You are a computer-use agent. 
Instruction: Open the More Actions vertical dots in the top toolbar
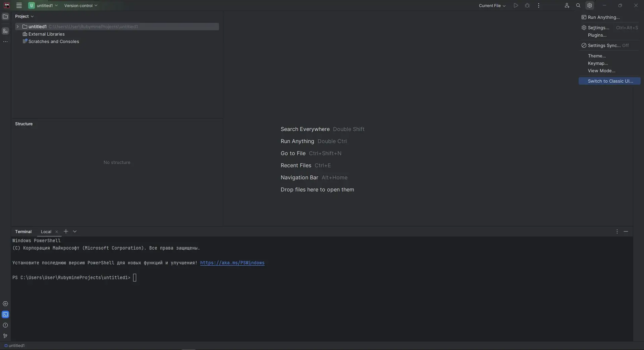(x=539, y=5)
